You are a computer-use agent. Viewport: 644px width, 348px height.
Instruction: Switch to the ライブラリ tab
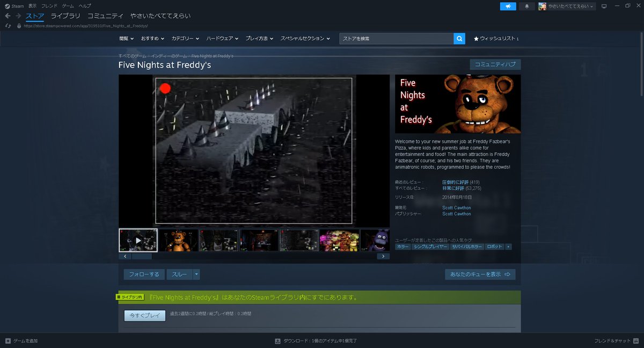[x=65, y=16]
